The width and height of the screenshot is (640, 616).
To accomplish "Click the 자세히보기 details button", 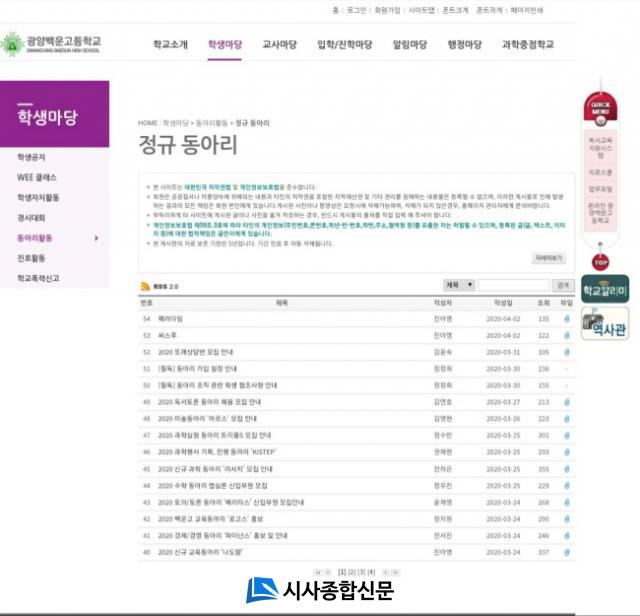I will 548,258.
